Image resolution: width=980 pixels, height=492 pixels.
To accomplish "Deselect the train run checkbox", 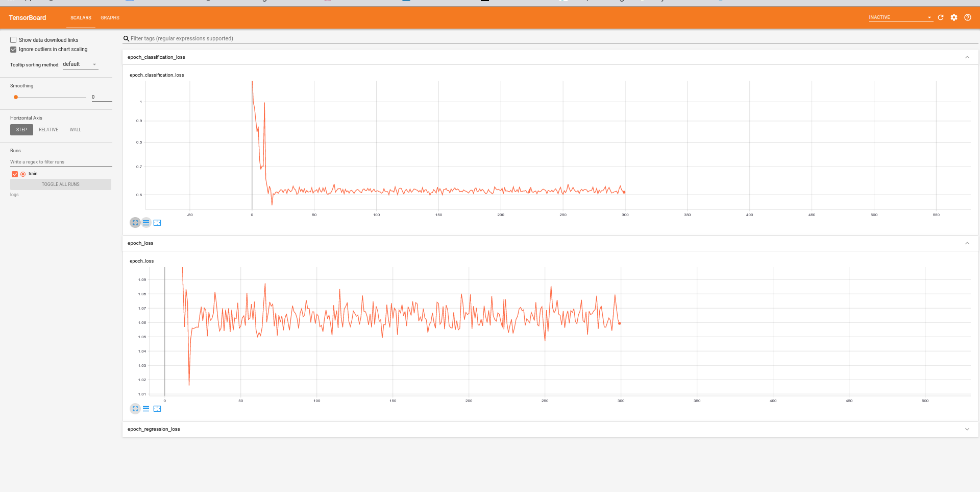I will point(14,174).
